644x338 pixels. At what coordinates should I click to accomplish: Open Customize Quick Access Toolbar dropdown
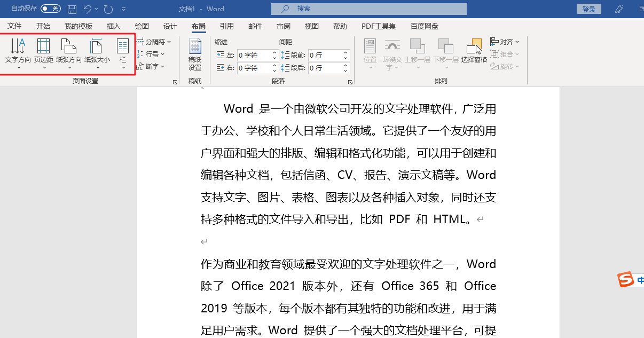point(124,9)
